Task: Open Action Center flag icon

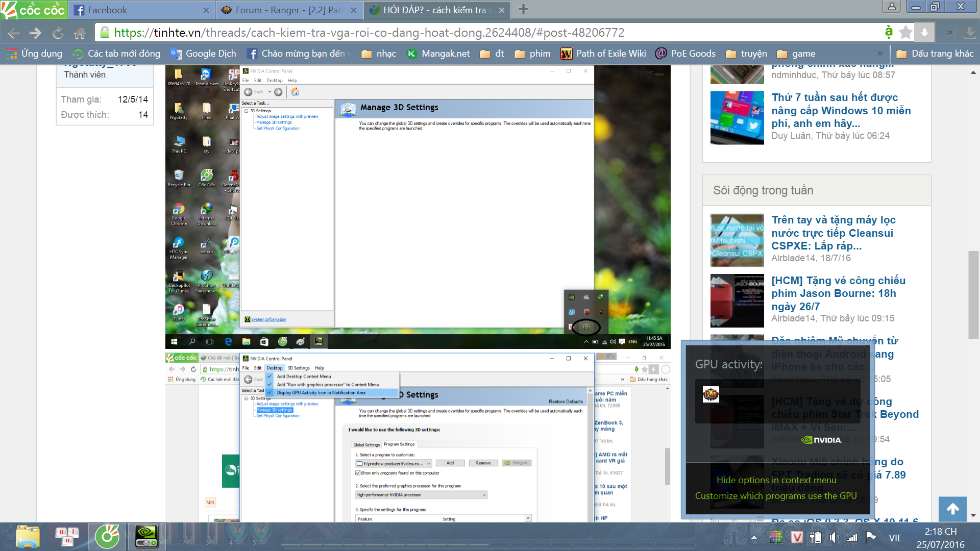Action: point(871,537)
